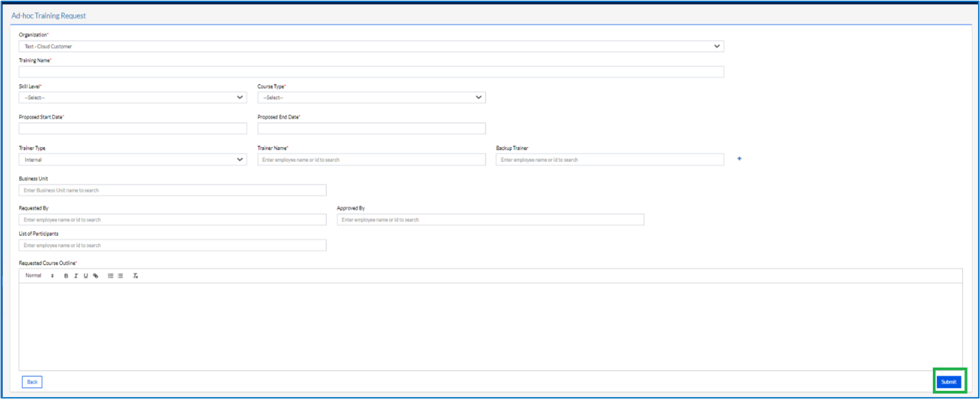
Task: Apply bold formatting in outline editor
Action: pyautogui.click(x=66, y=276)
